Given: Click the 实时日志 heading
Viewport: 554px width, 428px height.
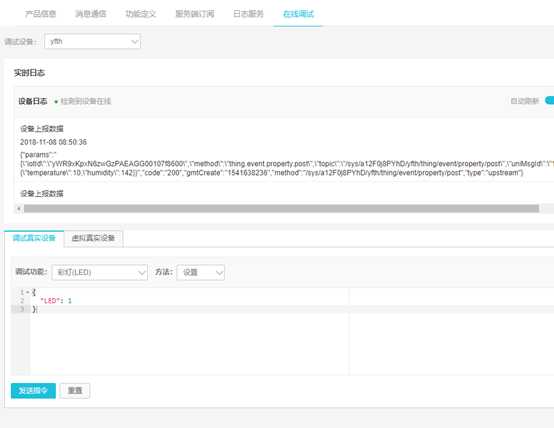Looking at the screenshot, I should (x=29, y=73).
